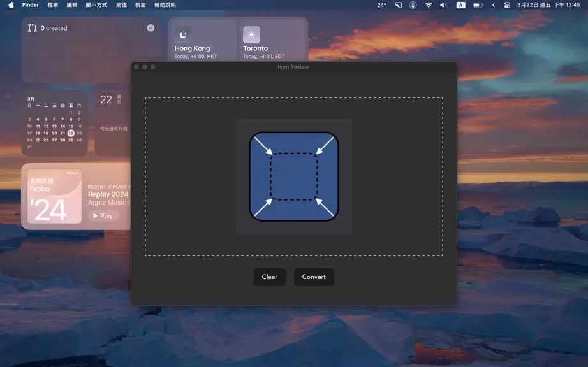588x367 pixels.
Task: Open the Apple menu
Action: [11, 5]
